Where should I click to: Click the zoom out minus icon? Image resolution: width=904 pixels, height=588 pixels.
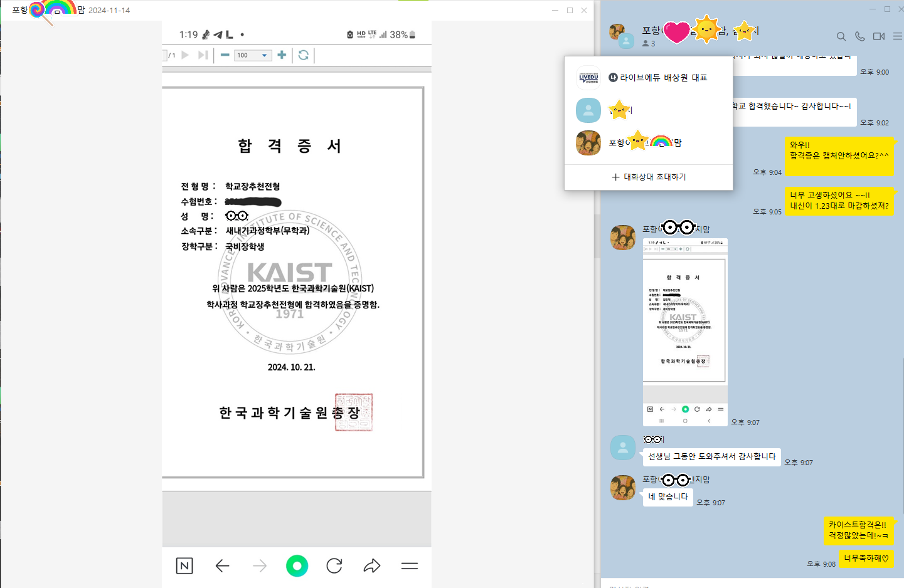(x=225, y=55)
